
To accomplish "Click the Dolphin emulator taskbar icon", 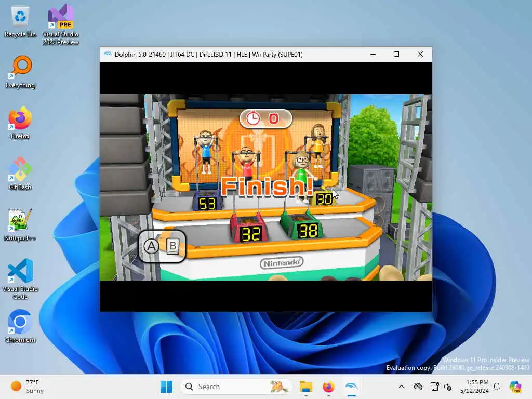I will point(352,387).
